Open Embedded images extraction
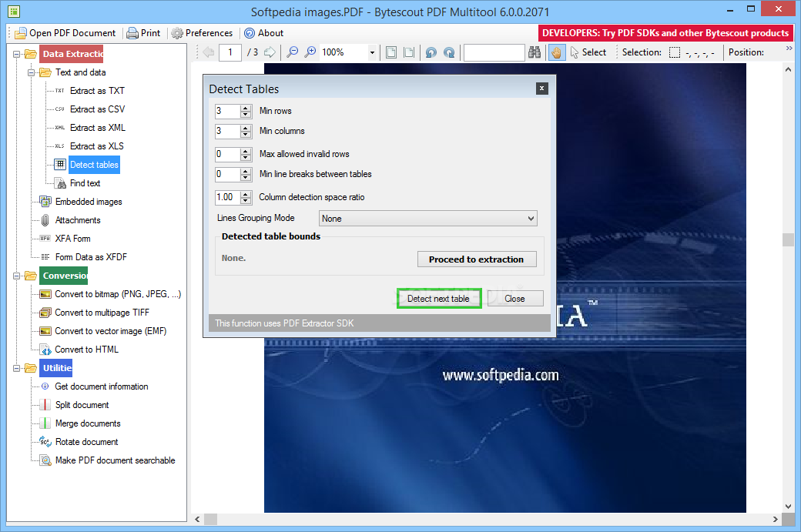 pyautogui.click(x=89, y=202)
